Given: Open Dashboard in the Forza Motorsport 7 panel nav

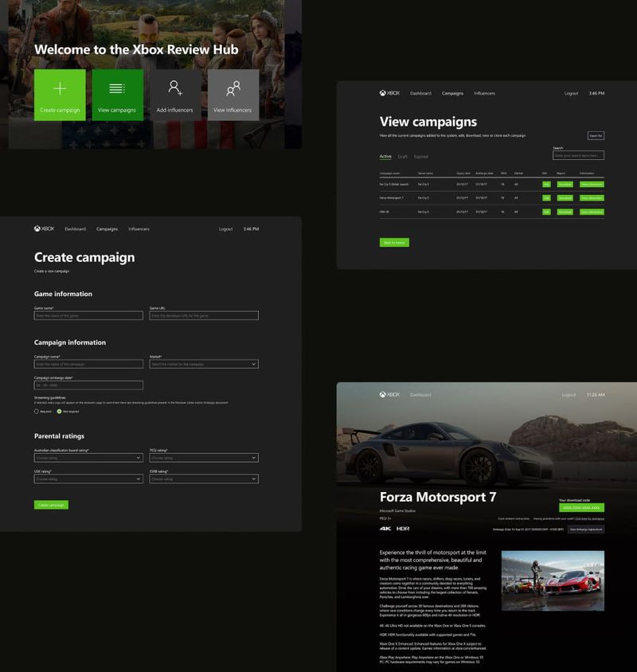Looking at the screenshot, I should coord(420,395).
